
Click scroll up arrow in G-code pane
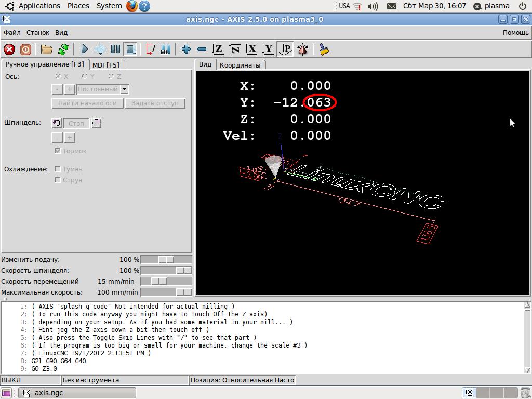click(527, 305)
